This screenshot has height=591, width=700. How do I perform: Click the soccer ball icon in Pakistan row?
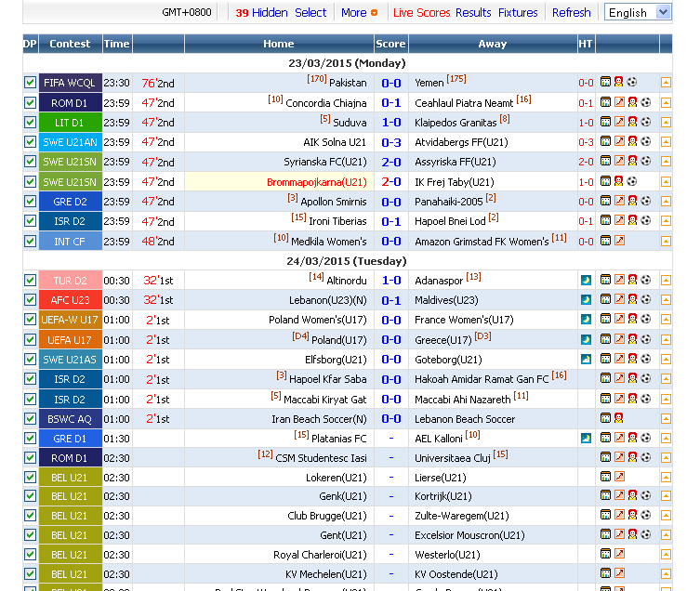tap(632, 82)
